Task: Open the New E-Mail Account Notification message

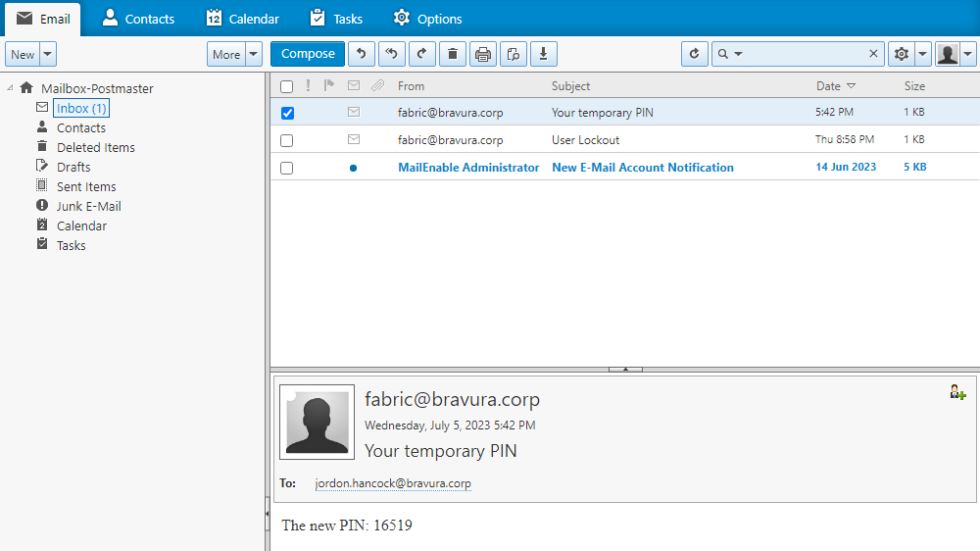Action: [x=643, y=167]
